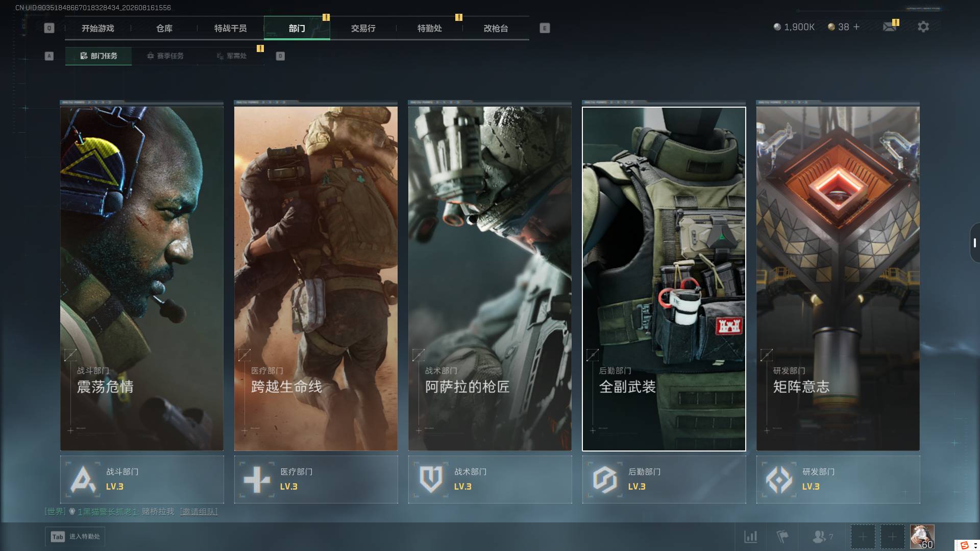Open the 跨越生命线 medical department card
The height and width of the screenshot is (551, 980).
point(316,279)
